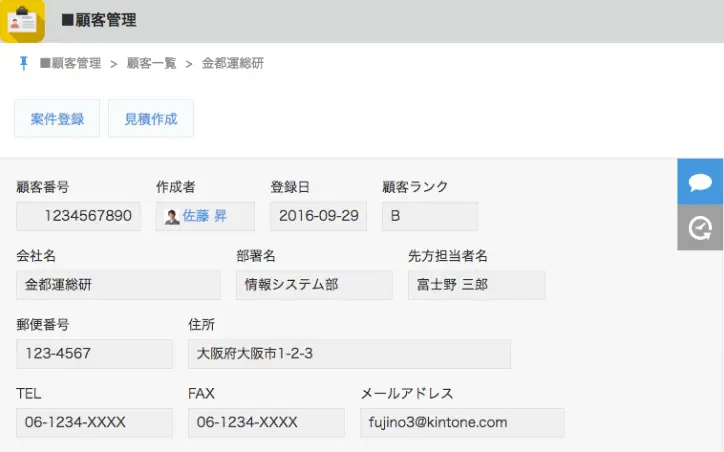Select the 会社名 field with 金都運総研
The height and width of the screenshot is (452, 724).
[118, 285]
